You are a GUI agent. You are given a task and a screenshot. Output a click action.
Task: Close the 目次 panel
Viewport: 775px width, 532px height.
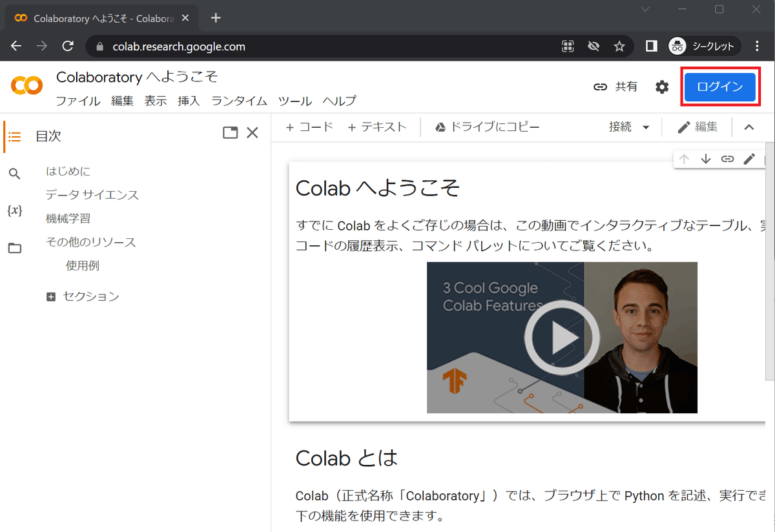(x=253, y=133)
